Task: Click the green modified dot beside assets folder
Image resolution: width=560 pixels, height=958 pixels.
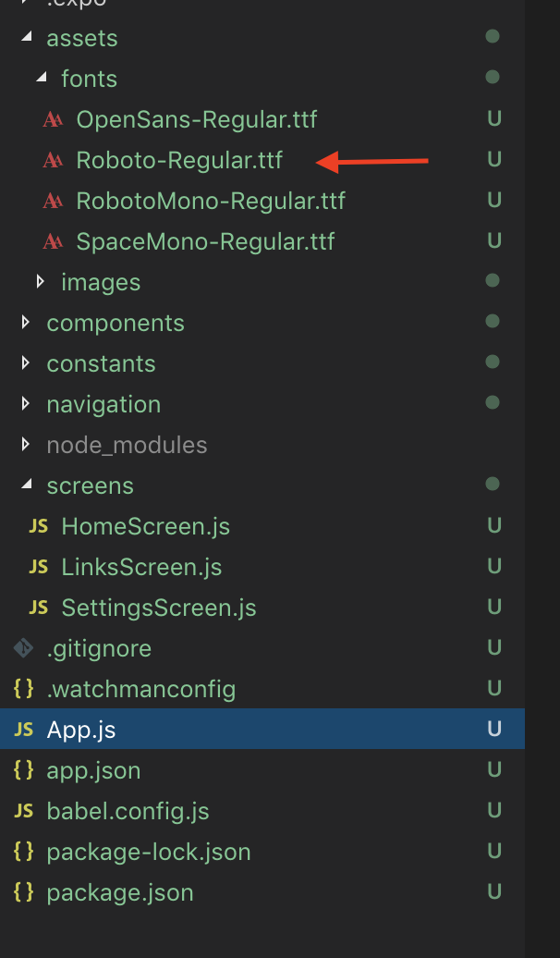Action: tap(493, 36)
